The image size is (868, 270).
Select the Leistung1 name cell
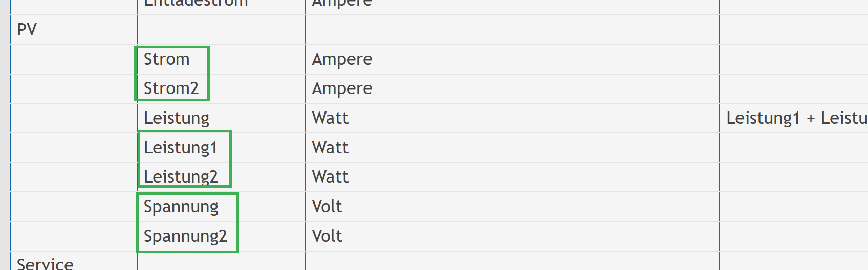181,148
